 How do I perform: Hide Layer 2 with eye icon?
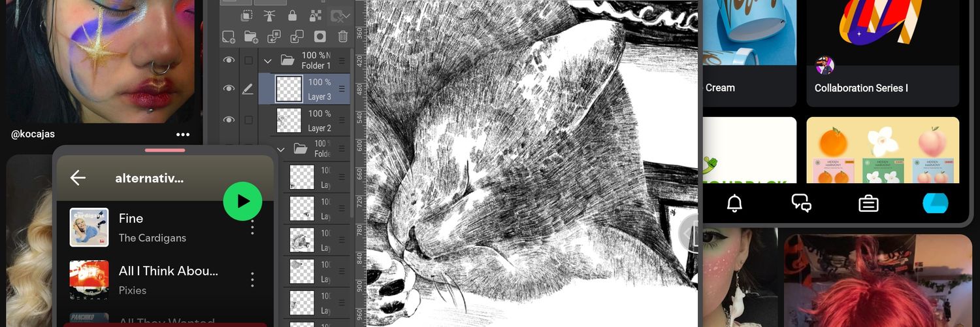pos(229,120)
